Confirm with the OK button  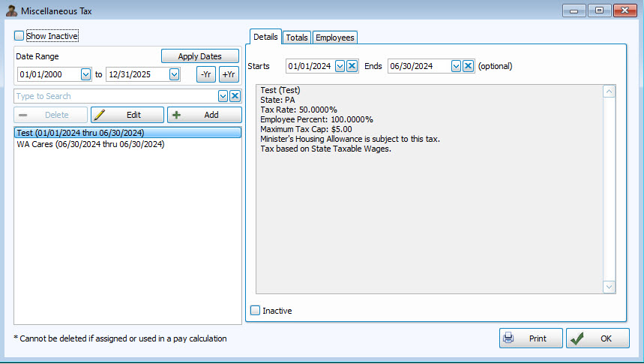598,338
